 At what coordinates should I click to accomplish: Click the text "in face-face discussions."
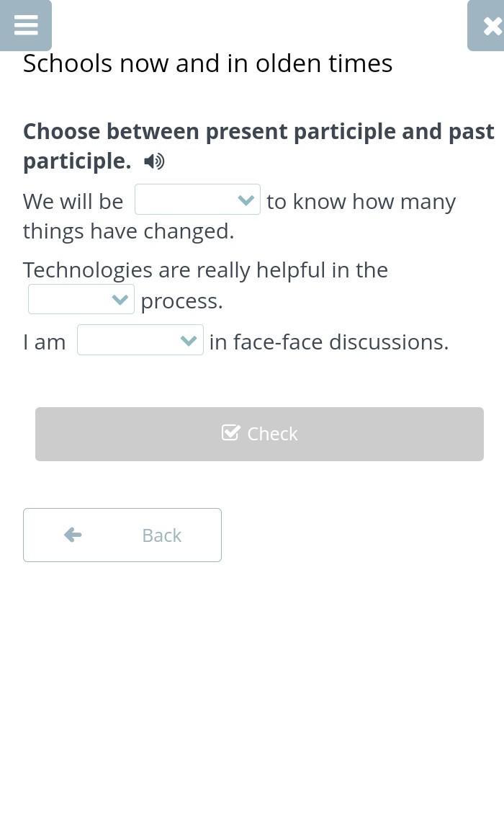coord(328,342)
